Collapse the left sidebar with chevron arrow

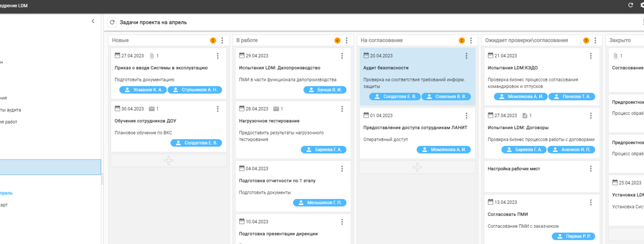[93, 21]
